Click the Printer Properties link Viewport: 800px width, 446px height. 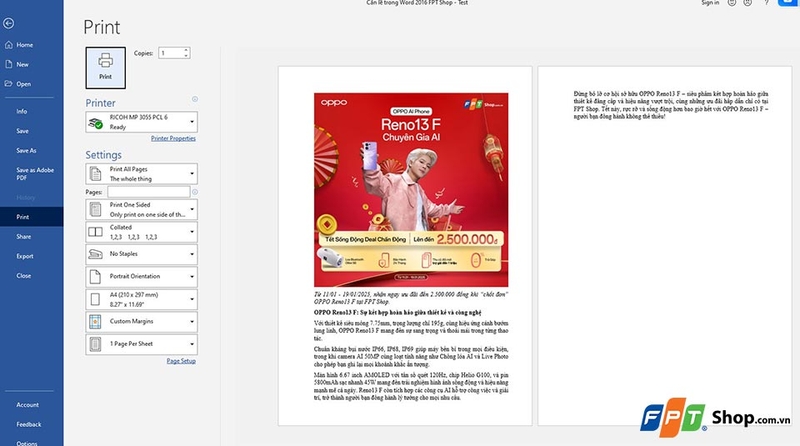coord(173,138)
